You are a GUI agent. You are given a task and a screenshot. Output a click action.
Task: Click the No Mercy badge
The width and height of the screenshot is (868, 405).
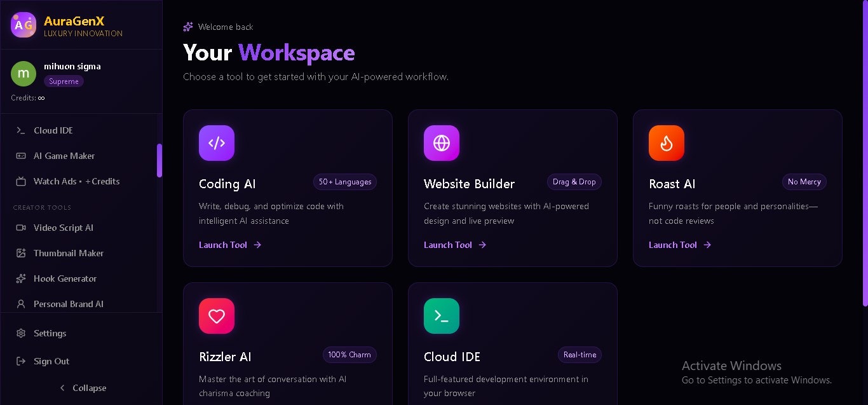[x=804, y=182]
